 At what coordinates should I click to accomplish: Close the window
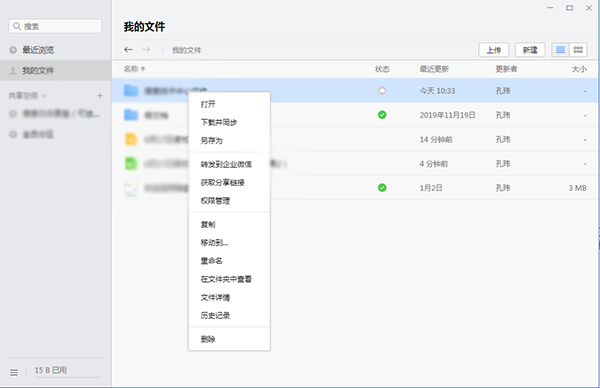coord(589,8)
